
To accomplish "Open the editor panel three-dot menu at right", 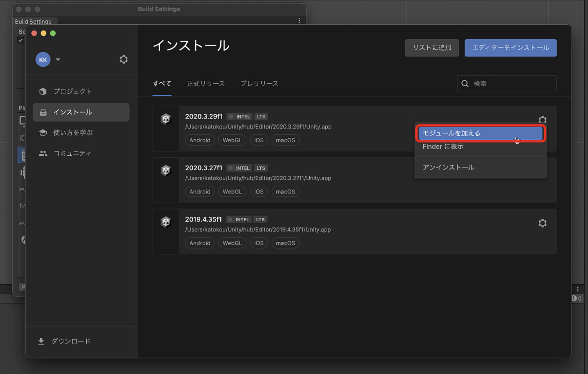I will pyautogui.click(x=578, y=289).
